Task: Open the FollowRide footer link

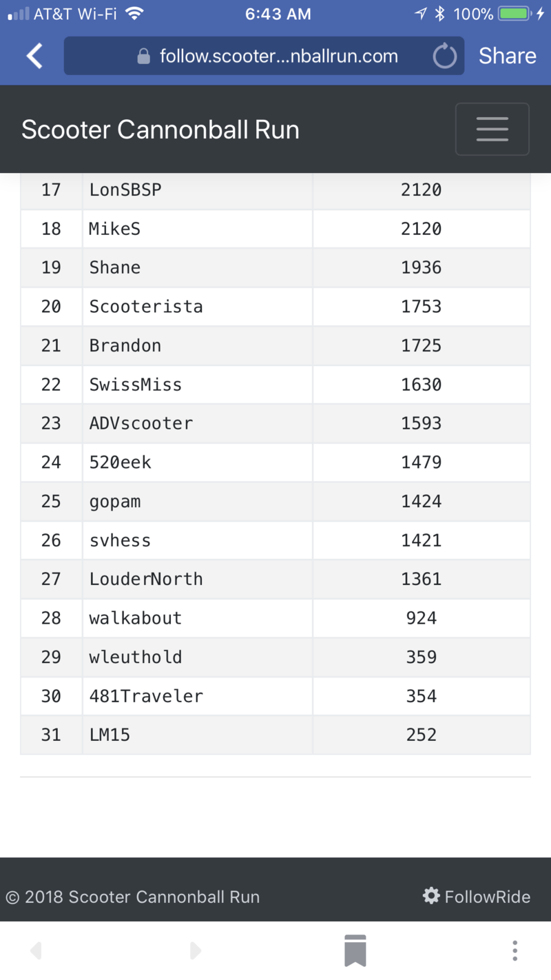Action: click(x=487, y=897)
